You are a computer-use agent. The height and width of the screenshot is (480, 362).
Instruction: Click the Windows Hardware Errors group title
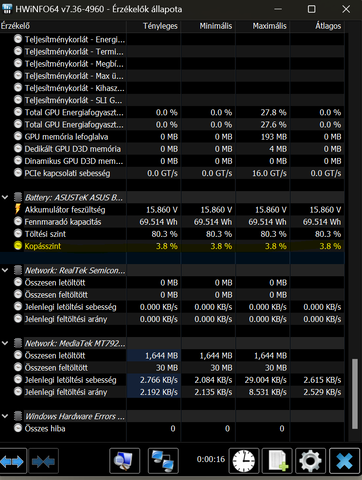75,416
